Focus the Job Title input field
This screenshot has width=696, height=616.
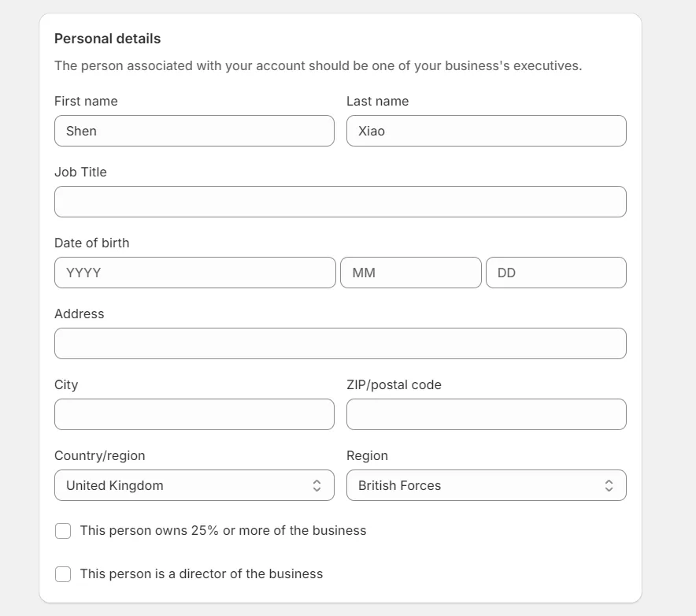(340, 202)
